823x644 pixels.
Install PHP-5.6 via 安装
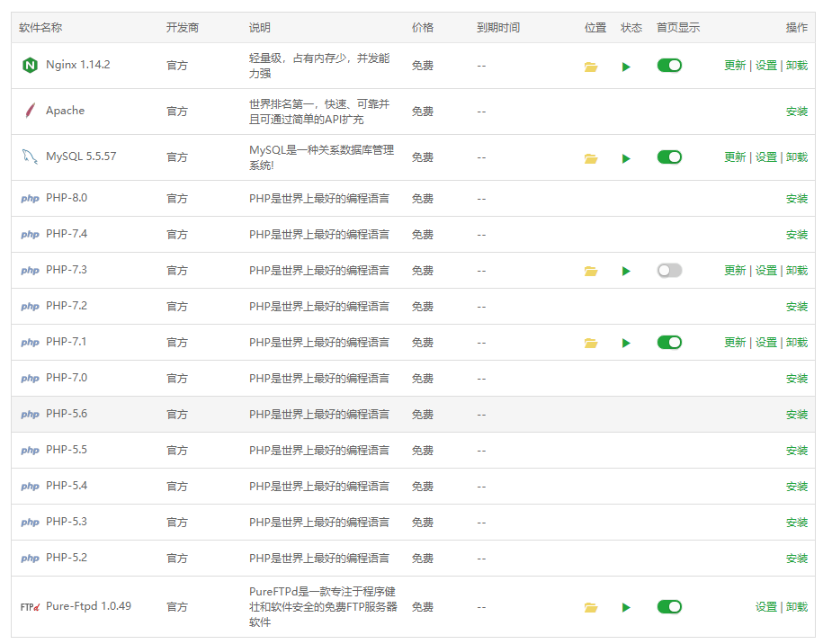click(797, 415)
